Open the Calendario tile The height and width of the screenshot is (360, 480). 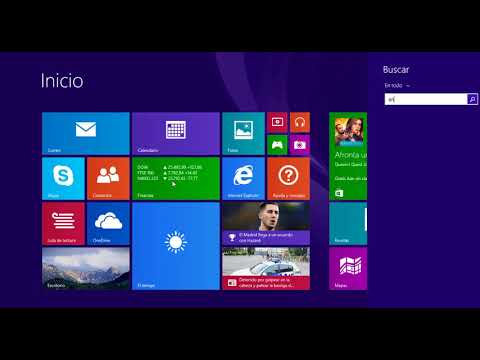(x=176, y=133)
